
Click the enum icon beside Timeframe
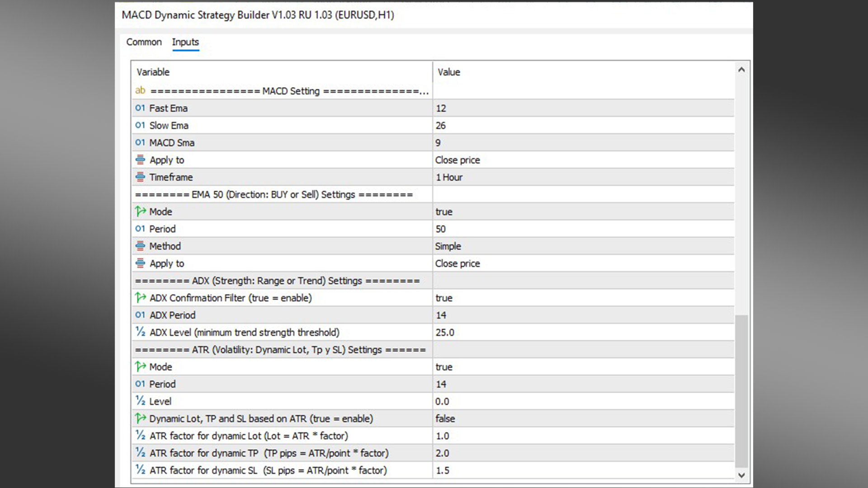point(140,177)
